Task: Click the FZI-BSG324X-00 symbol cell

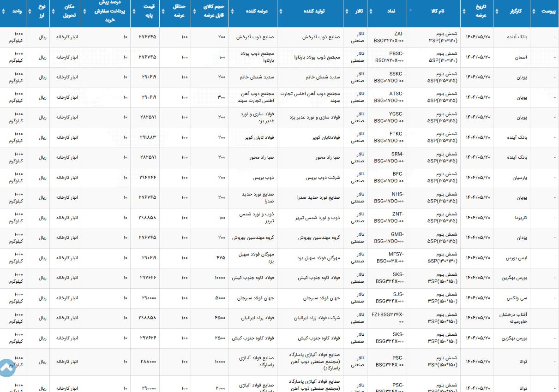Action: (x=387, y=318)
